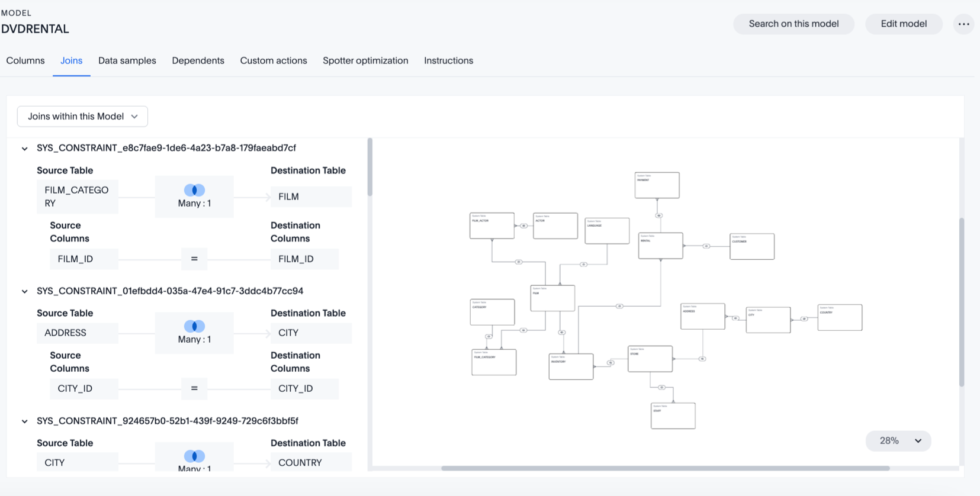Select the INVENTORY table node in diagram
The height and width of the screenshot is (496, 980).
571,366
